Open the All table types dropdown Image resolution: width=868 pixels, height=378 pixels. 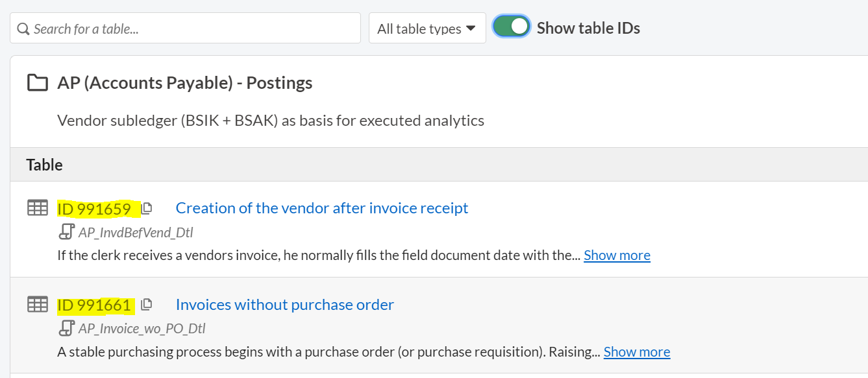[427, 29]
